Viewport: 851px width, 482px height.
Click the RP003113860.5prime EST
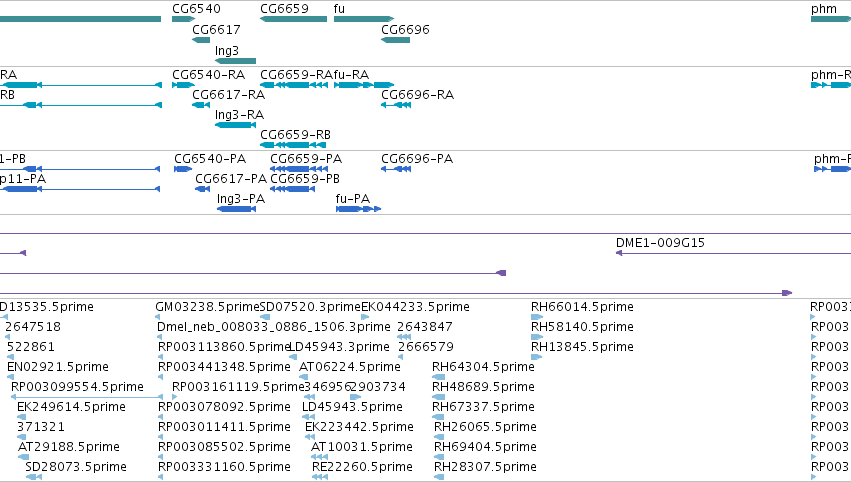point(160,357)
